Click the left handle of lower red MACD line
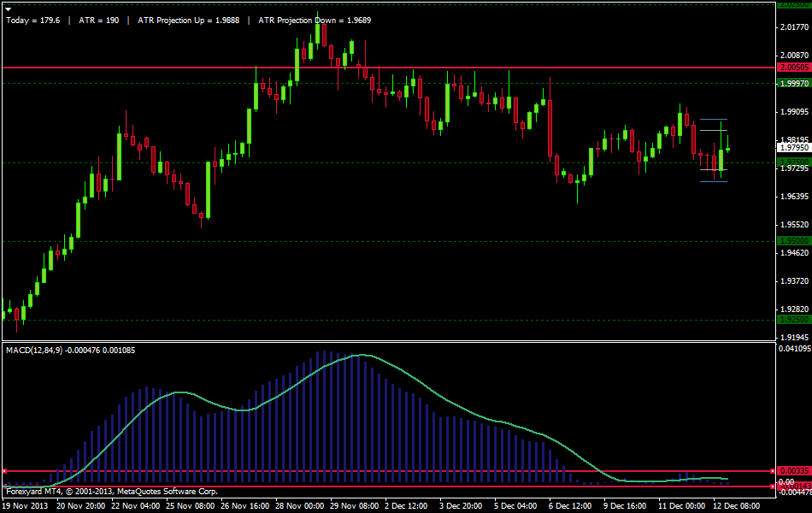 [x=4, y=486]
